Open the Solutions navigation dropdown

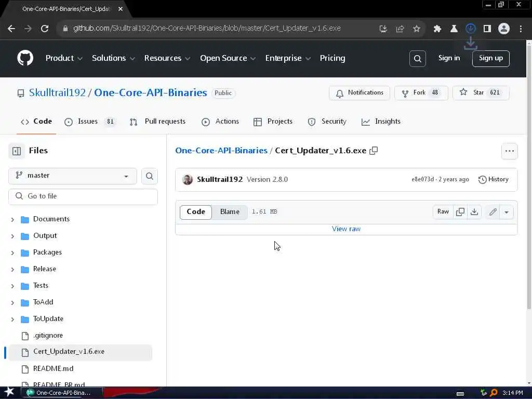[114, 58]
